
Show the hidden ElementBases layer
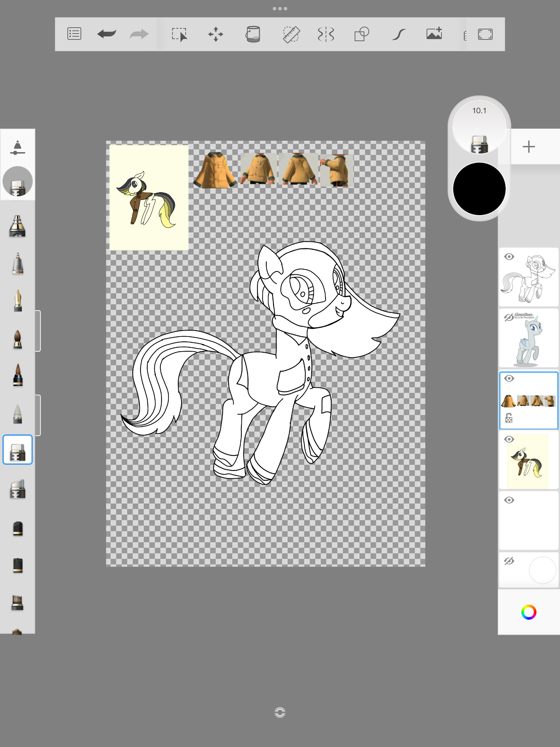(x=509, y=317)
